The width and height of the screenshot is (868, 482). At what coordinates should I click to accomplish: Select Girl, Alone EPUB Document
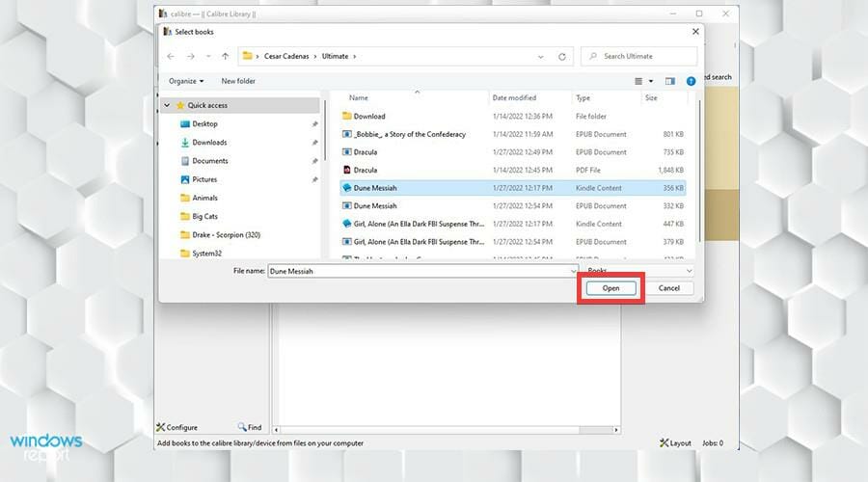(x=512, y=242)
